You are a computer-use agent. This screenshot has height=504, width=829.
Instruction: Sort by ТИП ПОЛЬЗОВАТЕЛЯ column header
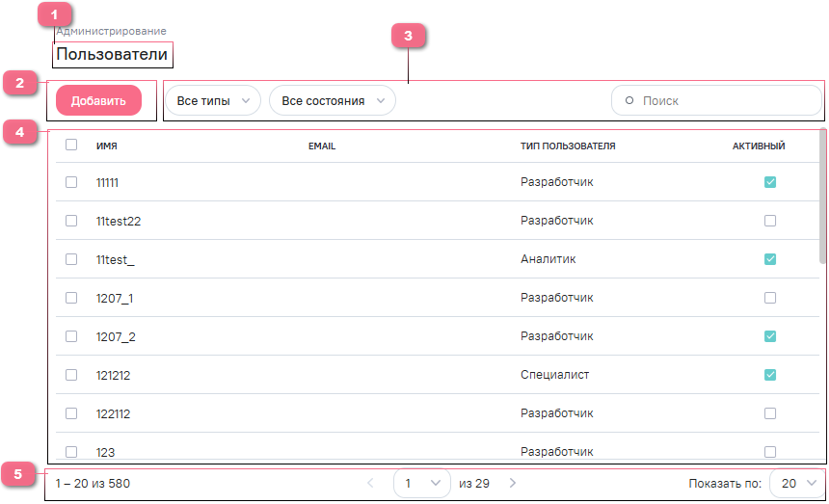(x=568, y=146)
